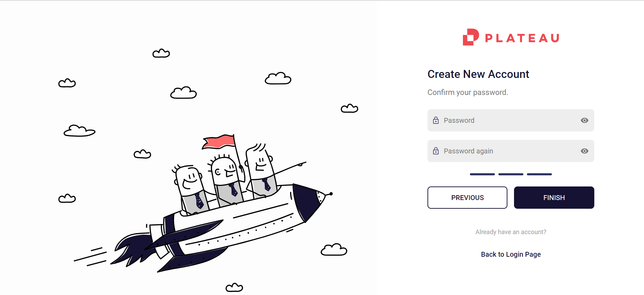644x295 pixels.
Task: Click the Confirm your password subtitle
Action: [x=468, y=93]
